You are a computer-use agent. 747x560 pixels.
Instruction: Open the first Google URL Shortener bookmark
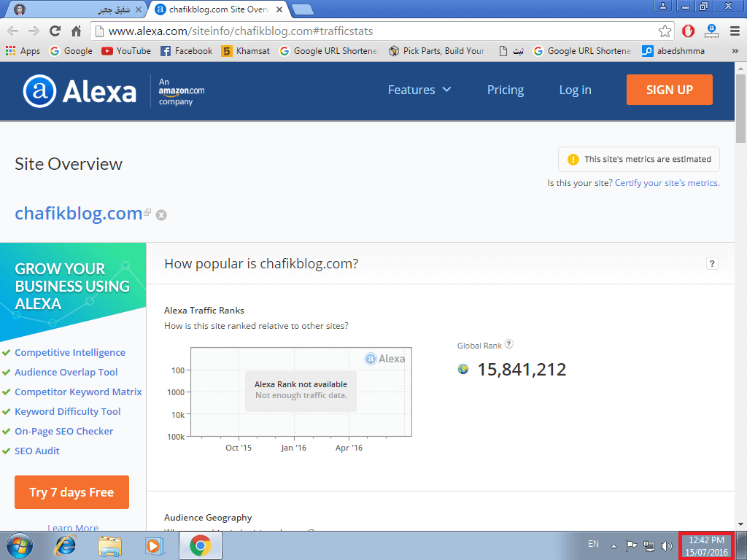pyautogui.click(x=328, y=51)
